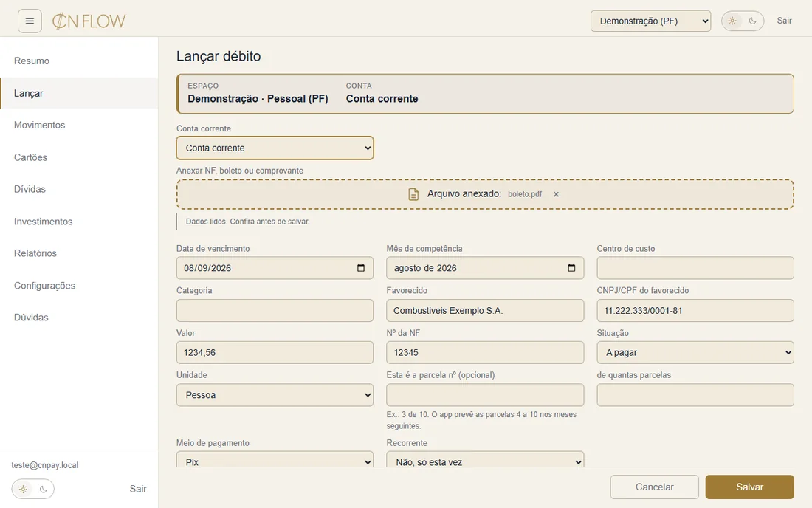Click Sair in the top bar
This screenshot has width=812, height=508.
[x=784, y=21]
